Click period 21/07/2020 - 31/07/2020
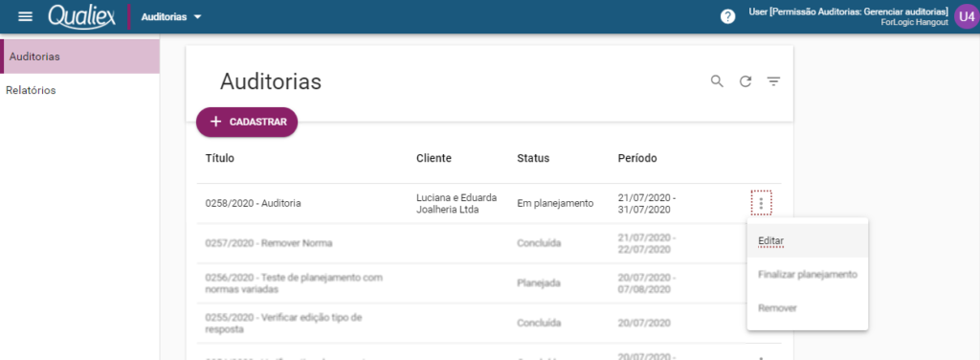The image size is (980, 360). pyautogui.click(x=647, y=203)
